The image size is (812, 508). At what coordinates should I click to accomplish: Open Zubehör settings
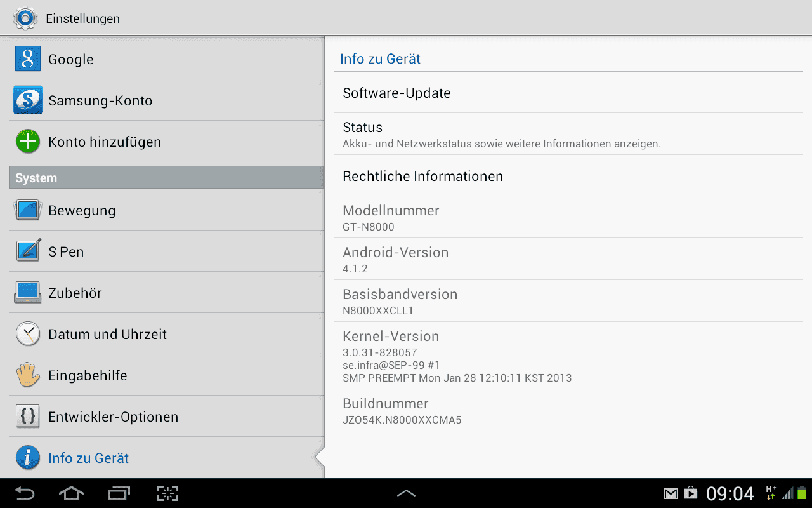[x=166, y=292]
